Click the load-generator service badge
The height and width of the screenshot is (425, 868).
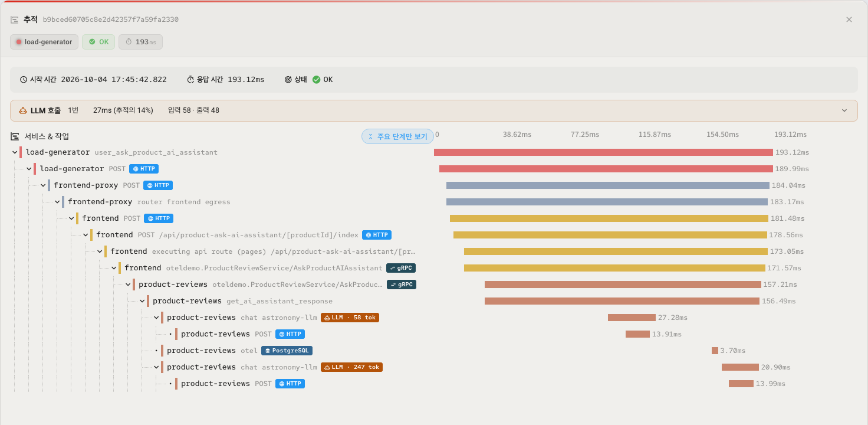click(x=44, y=42)
